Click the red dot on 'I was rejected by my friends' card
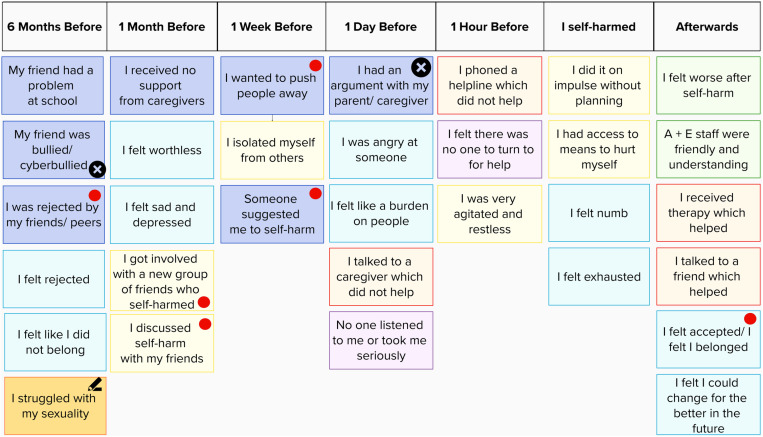 [95, 196]
